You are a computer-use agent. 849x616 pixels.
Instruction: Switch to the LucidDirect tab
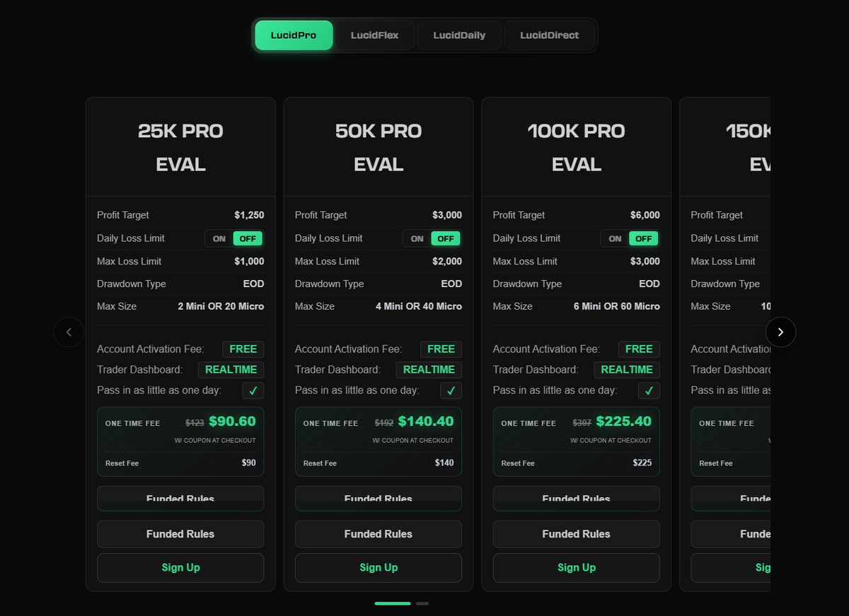[x=550, y=35]
